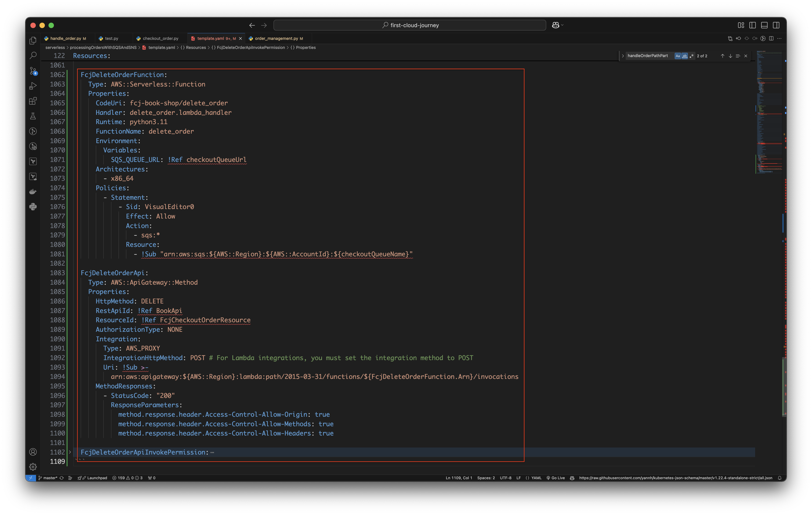Screen dimensions: 812x515
Task: Split the editor to the right
Action: [x=771, y=39]
